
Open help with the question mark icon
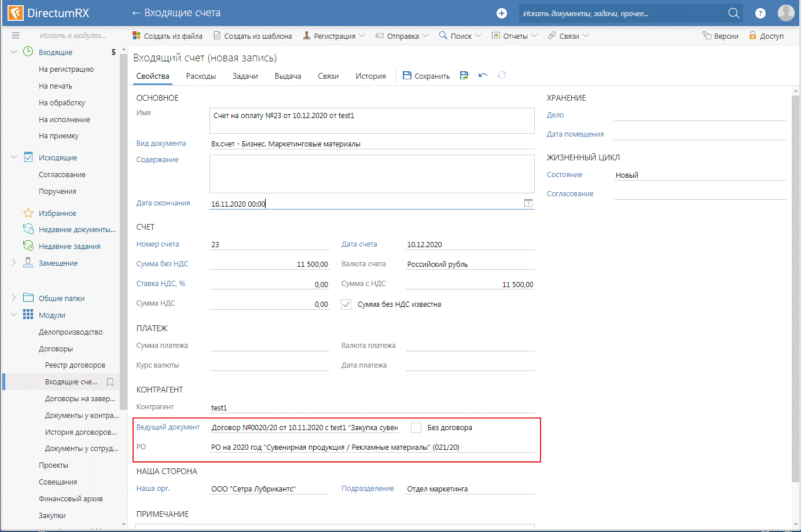click(x=760, y=13)
